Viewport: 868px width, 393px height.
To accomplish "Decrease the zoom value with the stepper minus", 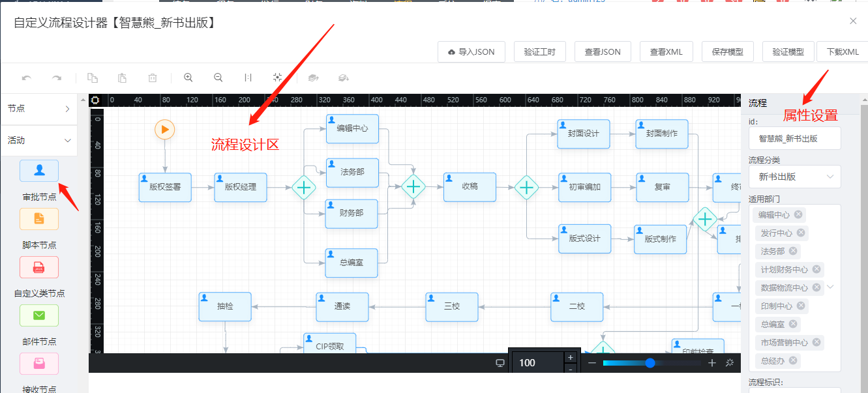I will coord(571,369).
